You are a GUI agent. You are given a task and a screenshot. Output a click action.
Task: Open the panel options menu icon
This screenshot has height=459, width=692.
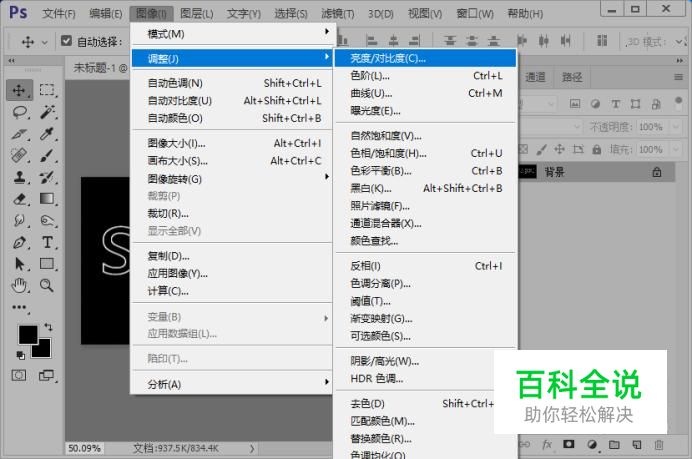coord(679,77)
